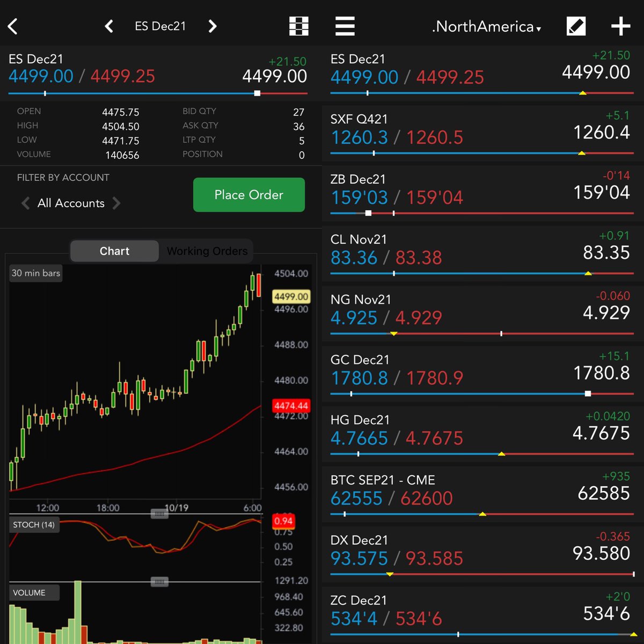This screenshot has width=644, height=644.
Task: Tap the 4499.25 ask price in detail header
Action: (123, 76)
